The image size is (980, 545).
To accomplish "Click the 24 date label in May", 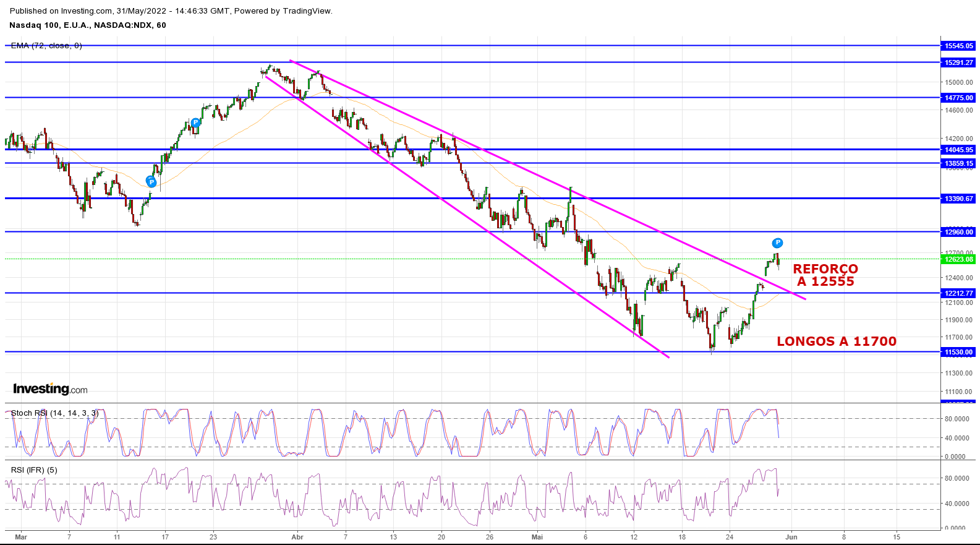I will coord(730,537).
